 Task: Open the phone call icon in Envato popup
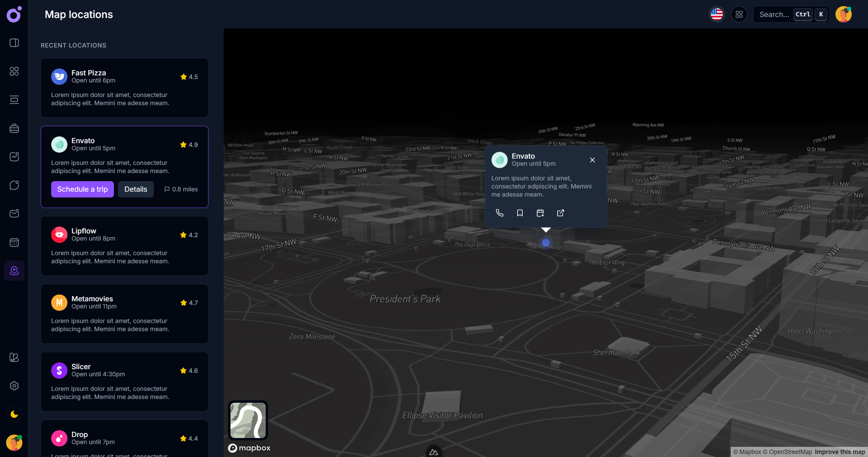click(500, 213)
